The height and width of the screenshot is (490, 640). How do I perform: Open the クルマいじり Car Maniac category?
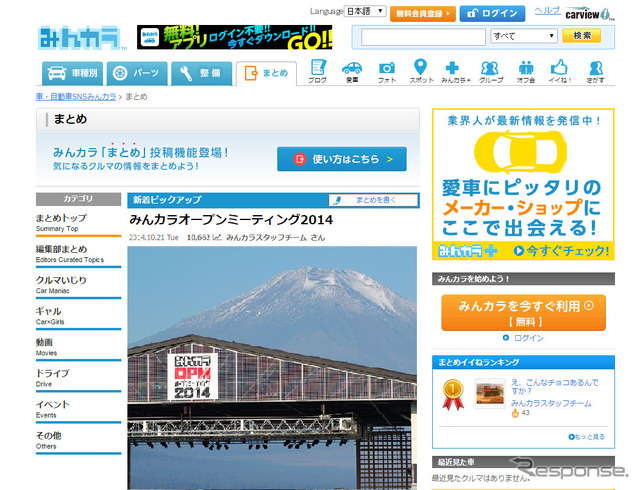78,285
